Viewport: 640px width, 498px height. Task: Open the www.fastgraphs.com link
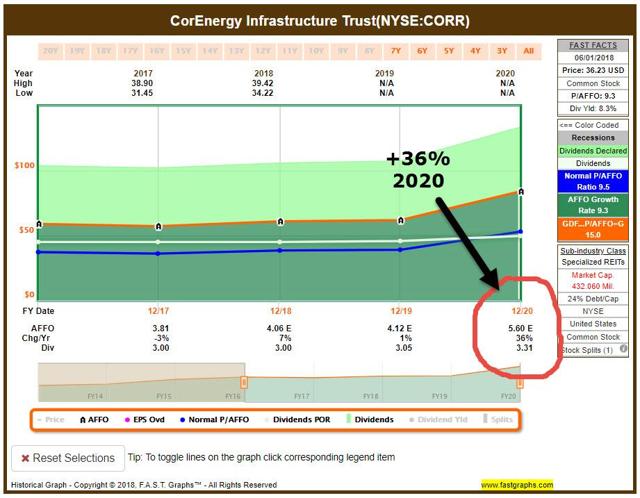[517, 485]
